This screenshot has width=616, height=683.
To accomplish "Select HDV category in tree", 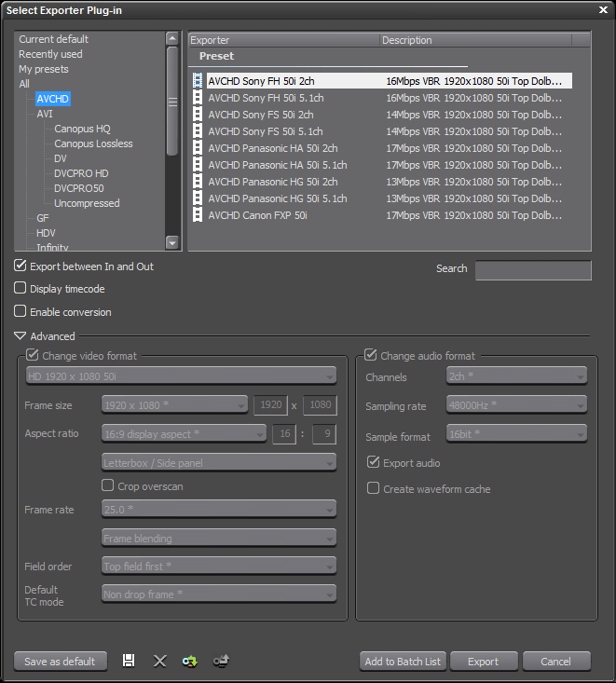I will [46, 233].
